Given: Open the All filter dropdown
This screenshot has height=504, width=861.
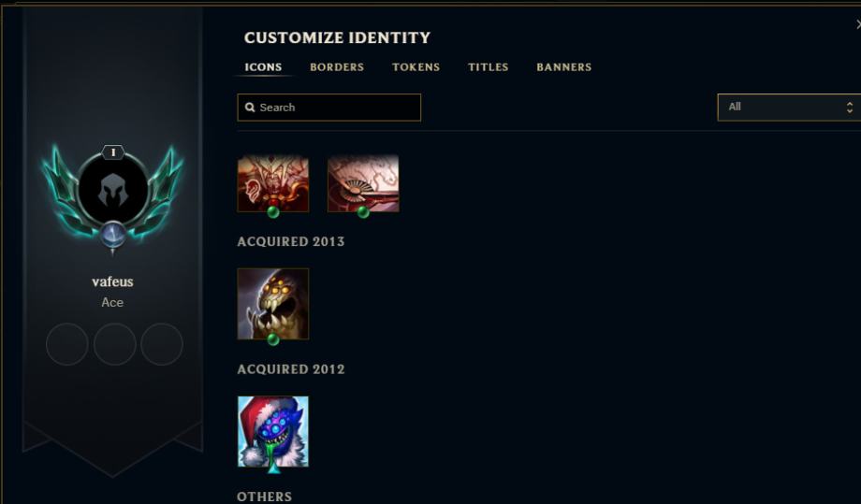Looking at the screenshot, I should tap(789, 107).
